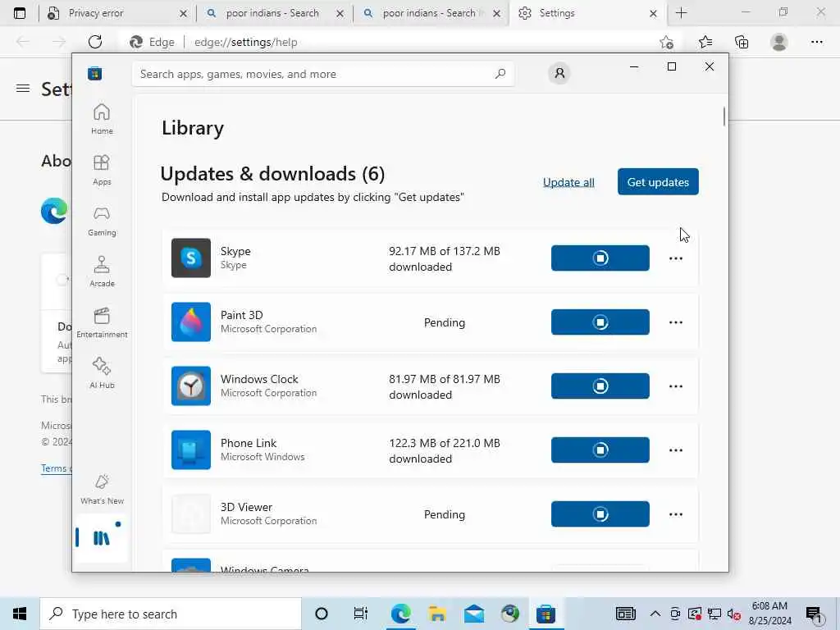Open Arcade section in sidebar
Screen dimensions: 840x630
102,272
